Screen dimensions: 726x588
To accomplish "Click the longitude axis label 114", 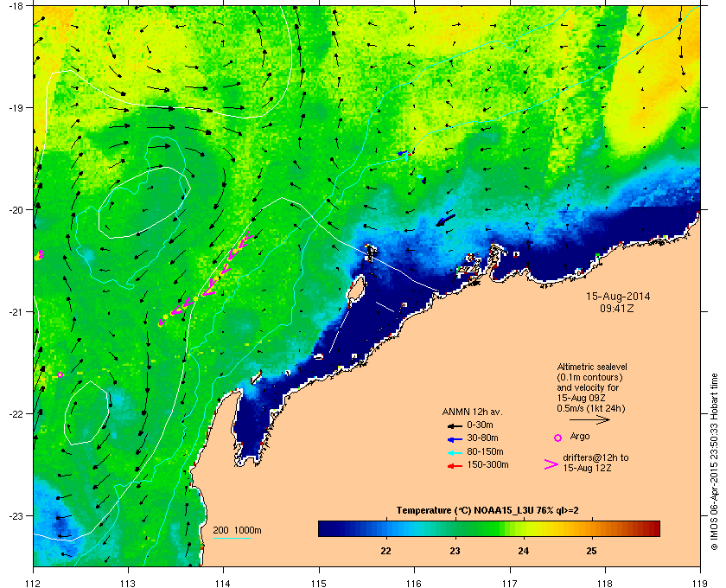I will point(224,584).
